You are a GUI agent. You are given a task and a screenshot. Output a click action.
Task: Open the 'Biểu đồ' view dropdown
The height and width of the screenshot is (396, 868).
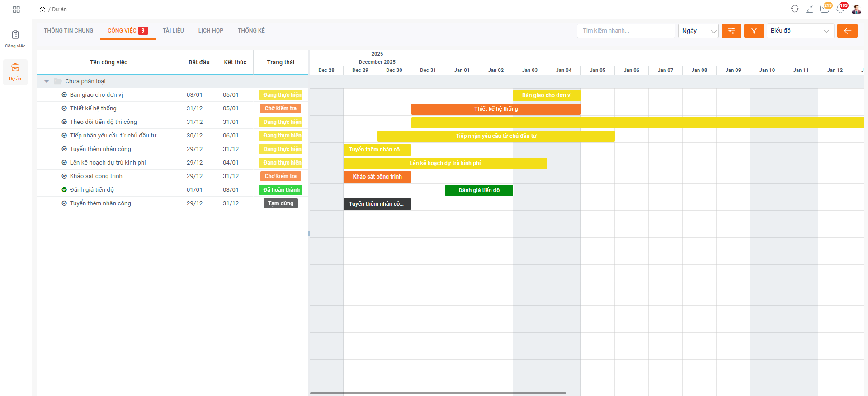(x=800, y=31)
